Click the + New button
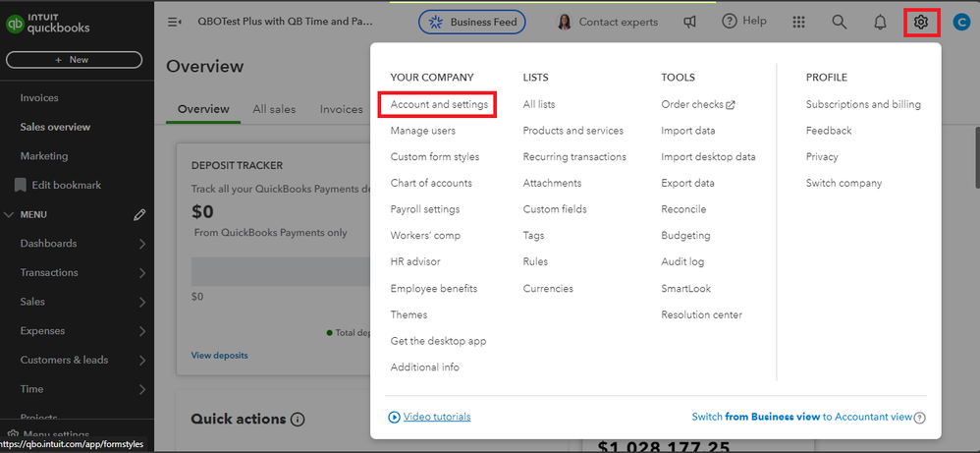This screenshot has height=453, width=980. 74,60
